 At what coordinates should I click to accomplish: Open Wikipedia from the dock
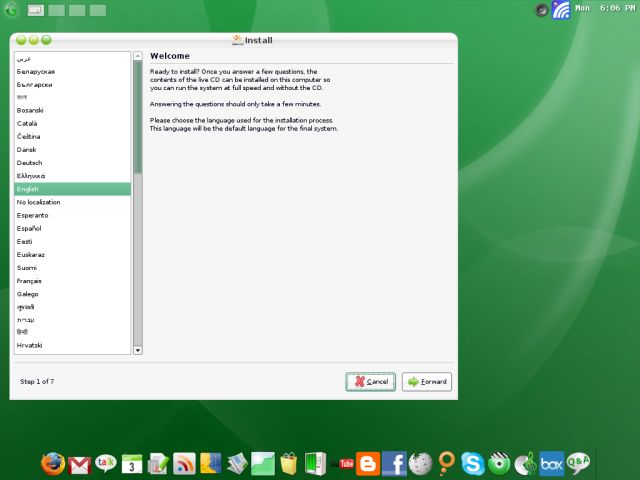click(x=420, y=464)
